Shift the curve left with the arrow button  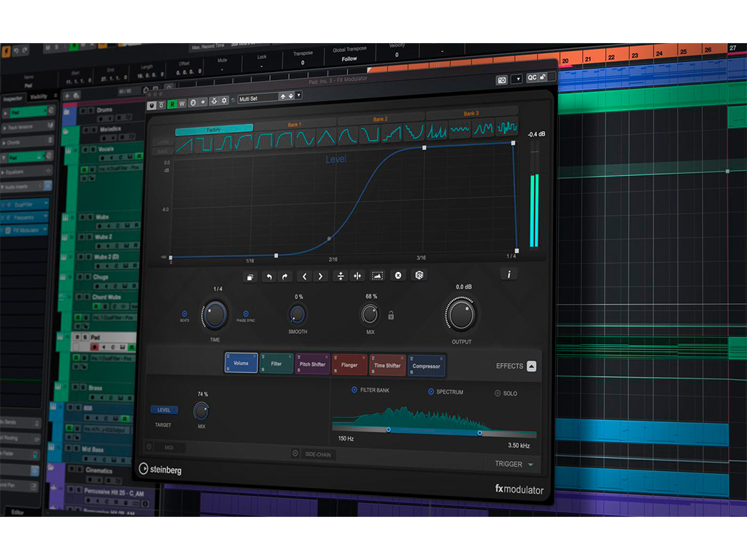(x=304, y=276)
